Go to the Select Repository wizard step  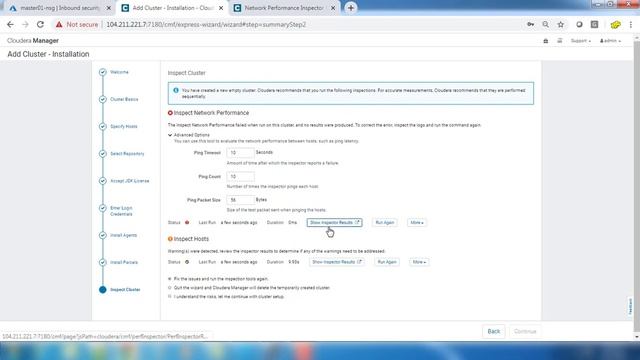point(127,154)
